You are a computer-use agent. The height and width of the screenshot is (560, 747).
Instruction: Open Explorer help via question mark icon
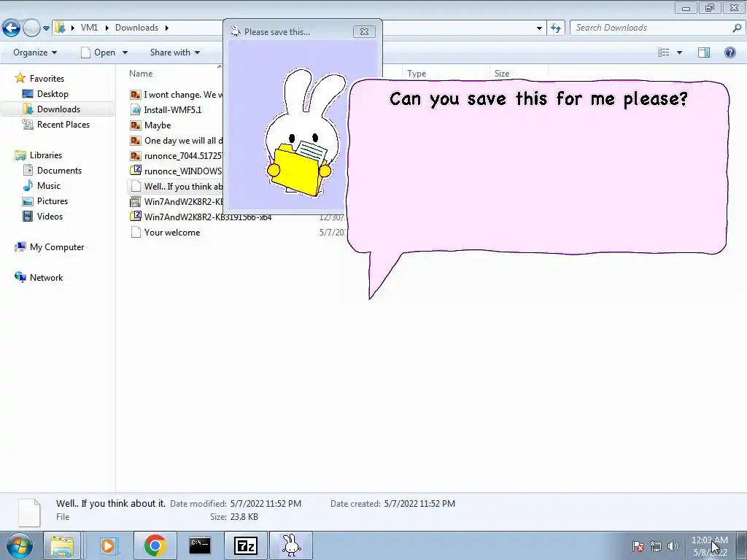729,52
